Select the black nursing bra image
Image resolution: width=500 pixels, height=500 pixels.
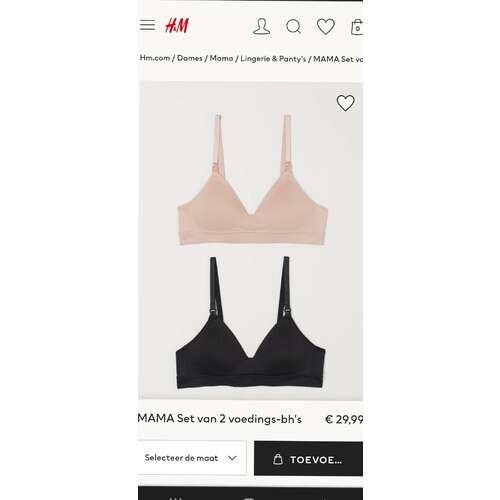[x=250, y=322]
